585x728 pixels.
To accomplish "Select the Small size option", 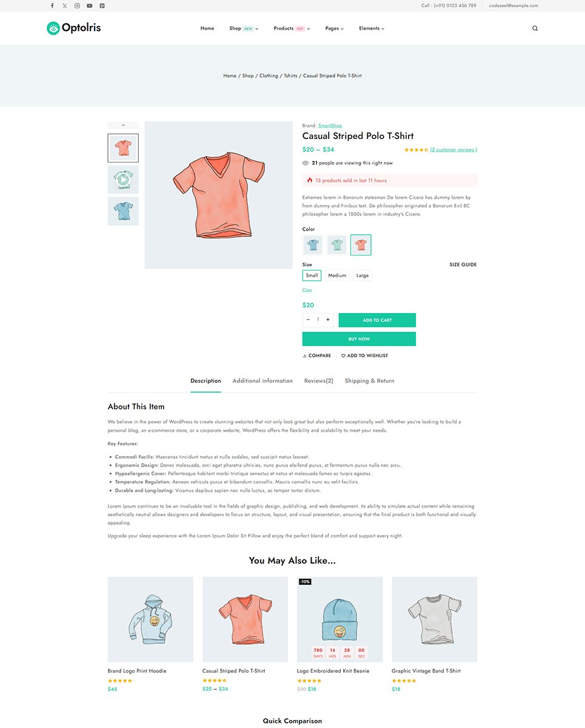I will pos(312,275).
